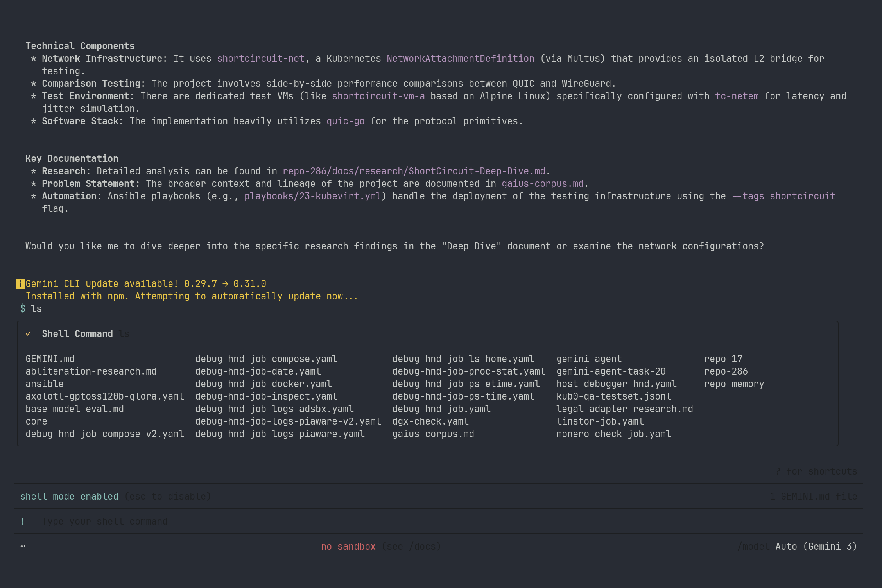Click the shell mode enabled status text
The height and width of the screenshot is (588, 882).
coord(69,497)
